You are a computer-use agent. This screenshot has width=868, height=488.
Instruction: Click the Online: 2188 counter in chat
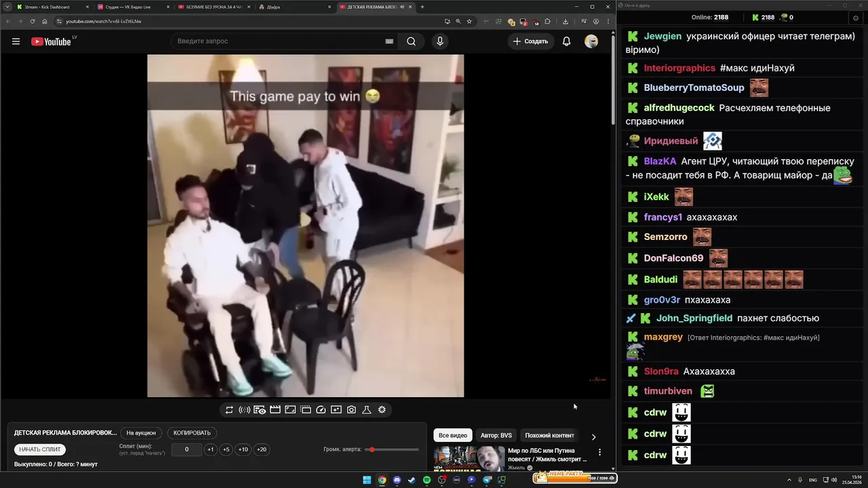(x=710, y=18)
